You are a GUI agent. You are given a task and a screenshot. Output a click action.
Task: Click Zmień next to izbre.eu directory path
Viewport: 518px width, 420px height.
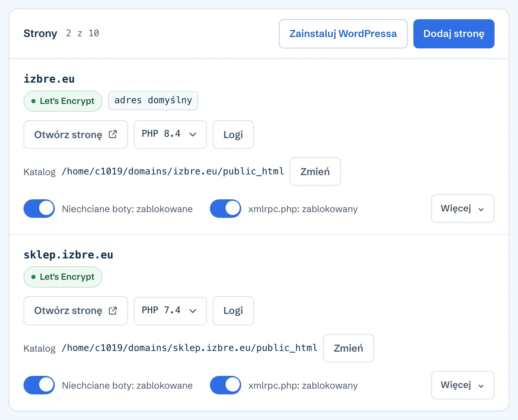click(x=315, y=172)
